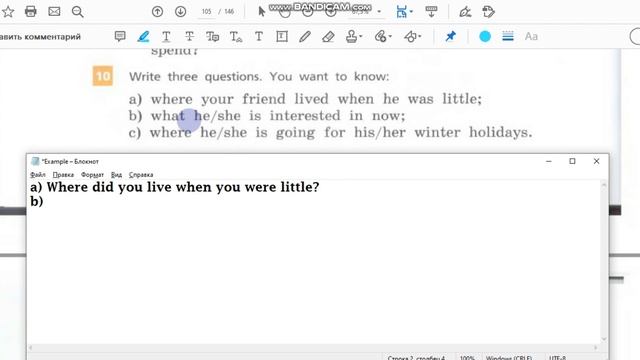The height and width of the screenshot is (360, 640).
Task: Click the scrolling mode keyboard icon
Action: [431, 11]
